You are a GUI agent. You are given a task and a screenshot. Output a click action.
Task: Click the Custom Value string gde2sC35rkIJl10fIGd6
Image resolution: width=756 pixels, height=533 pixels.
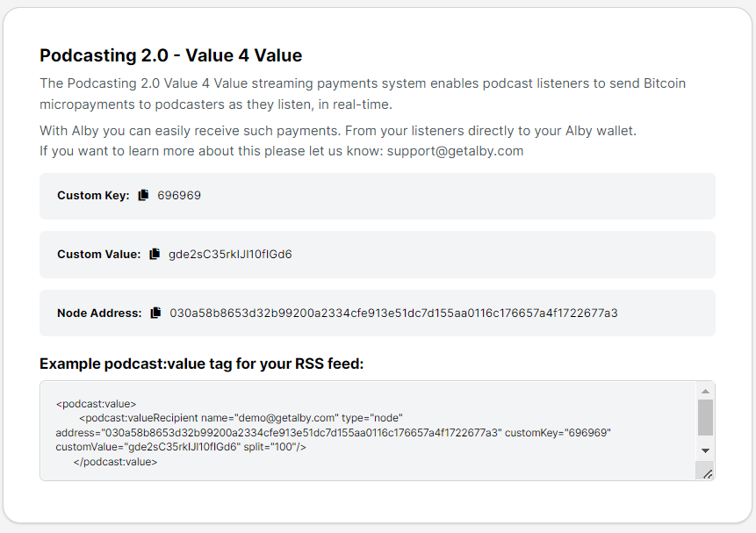coord(230,254)
